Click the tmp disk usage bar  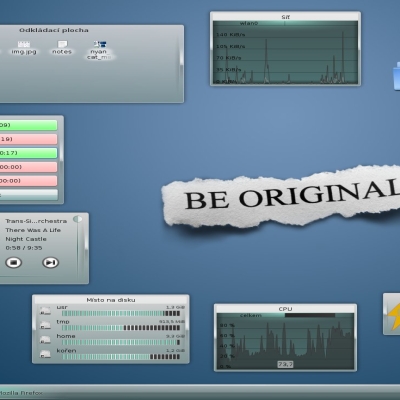[x=121, y=328]
